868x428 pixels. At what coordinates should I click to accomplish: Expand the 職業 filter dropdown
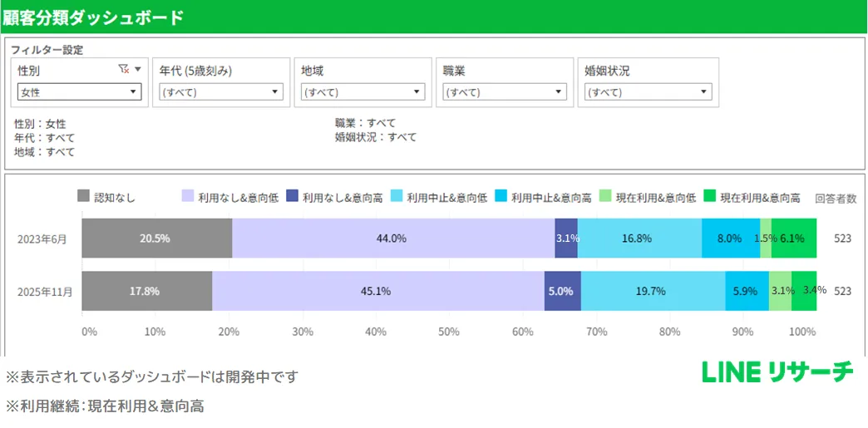(505, 92)
